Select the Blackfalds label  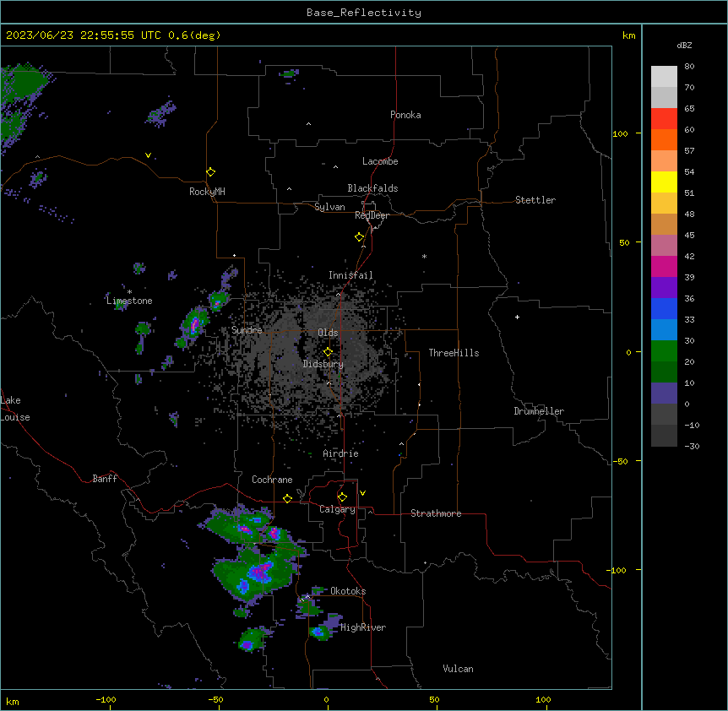click(x=372, y=188)
